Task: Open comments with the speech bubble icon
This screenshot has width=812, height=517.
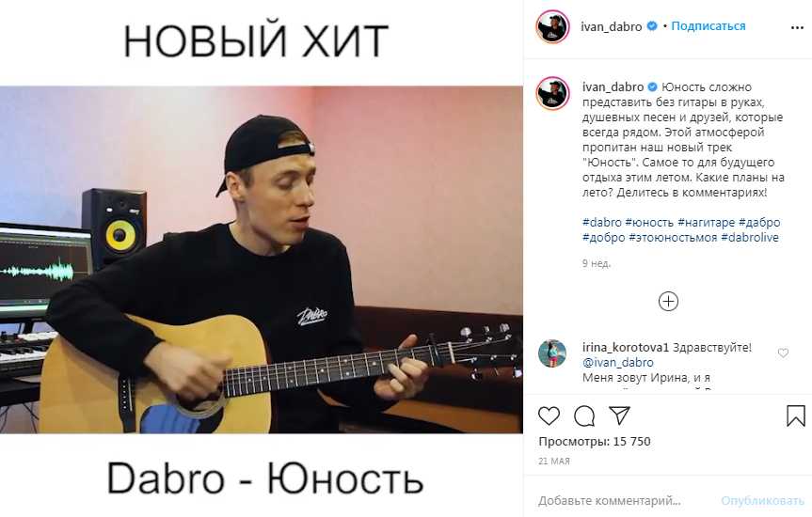Action: (584, 415)
